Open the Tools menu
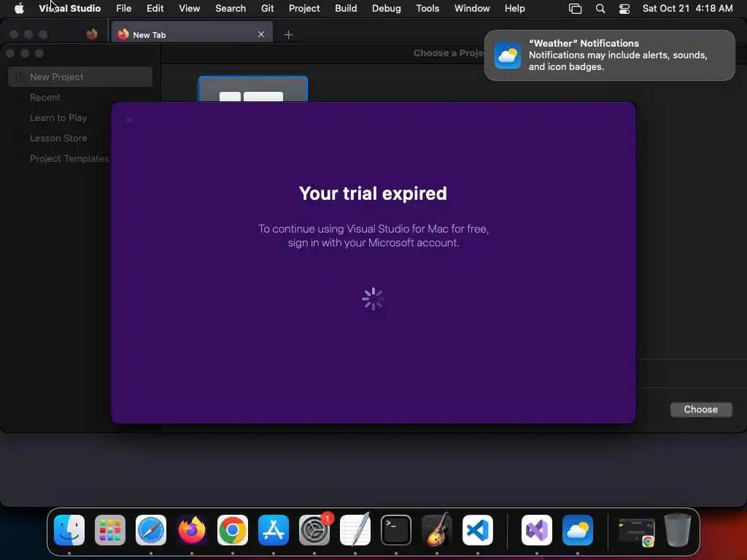Viewport: 747px width, 560px height. click(427, 8)
